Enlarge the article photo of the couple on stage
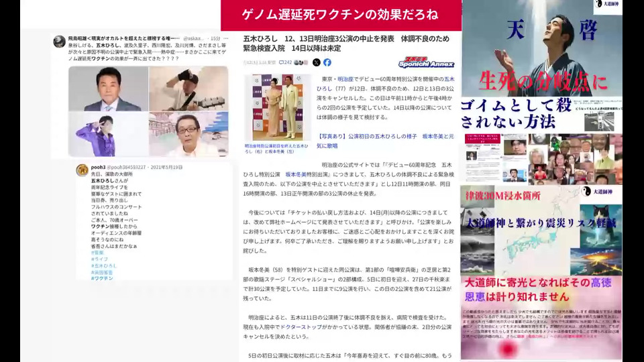Image resolution: width=644 pixels, height=362 pixels. (278, 107)
